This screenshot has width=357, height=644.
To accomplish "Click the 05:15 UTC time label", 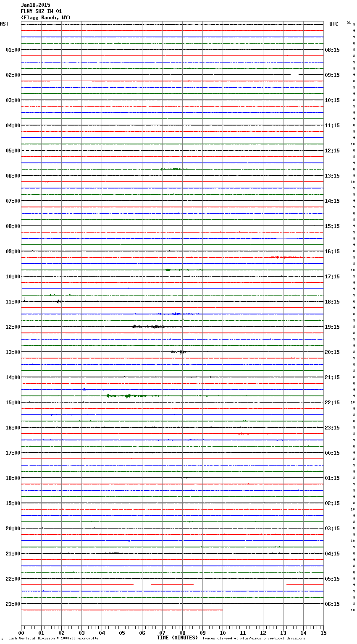I will click(332, 579).
